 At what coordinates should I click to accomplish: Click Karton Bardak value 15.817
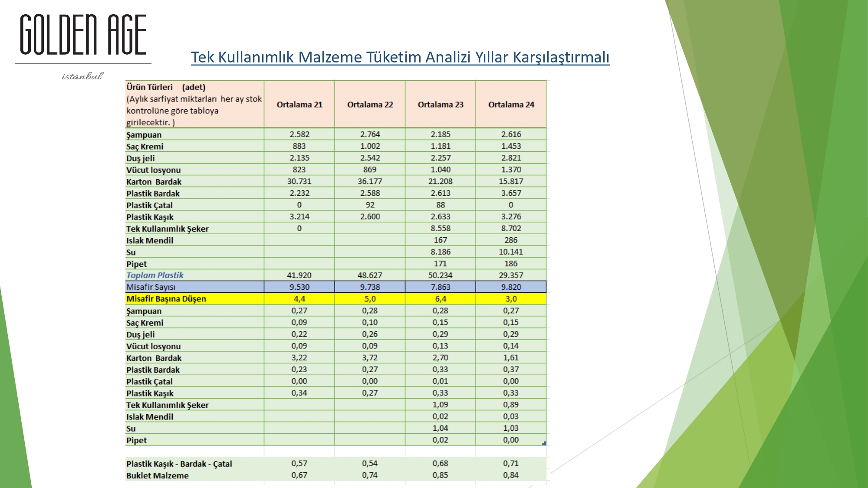[511, 181]
